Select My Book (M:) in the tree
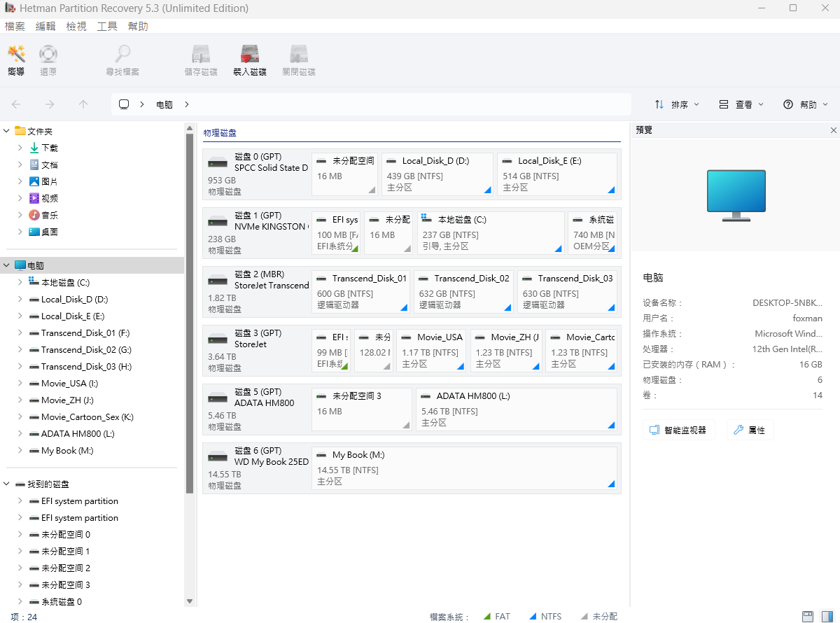 [67, 451]
